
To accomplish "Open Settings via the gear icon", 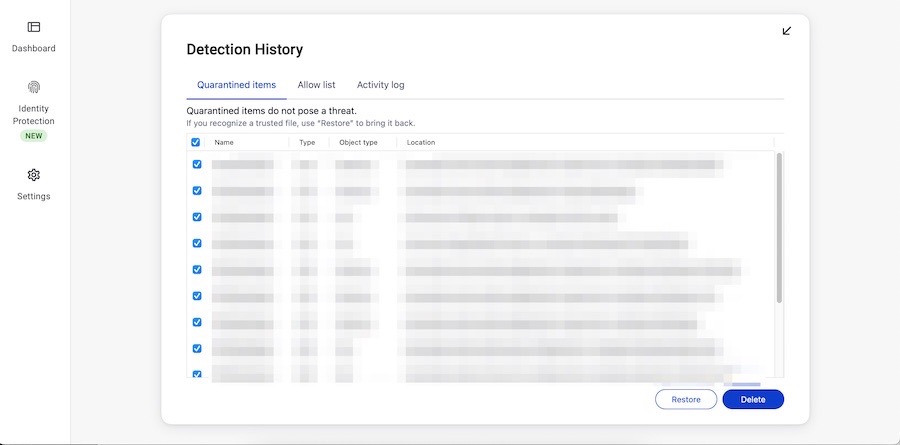I will click(34, 175).
